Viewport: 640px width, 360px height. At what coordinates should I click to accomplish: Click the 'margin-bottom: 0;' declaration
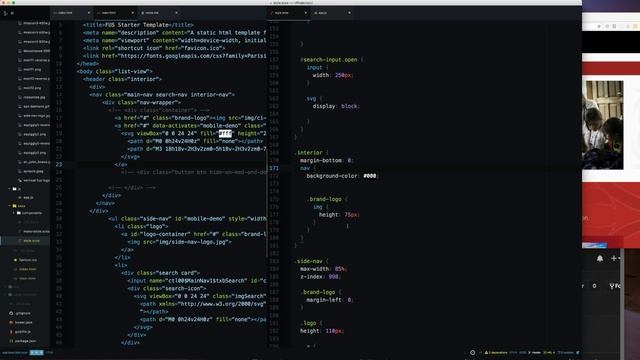[x=327, y=160]
